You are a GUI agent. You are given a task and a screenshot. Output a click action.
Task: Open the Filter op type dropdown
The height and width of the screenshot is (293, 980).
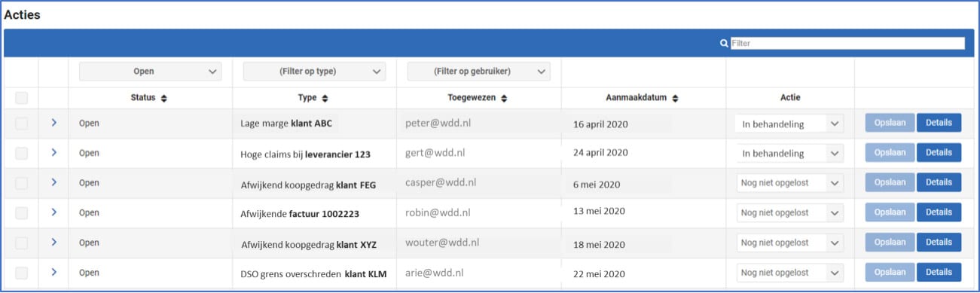point(314,72)
